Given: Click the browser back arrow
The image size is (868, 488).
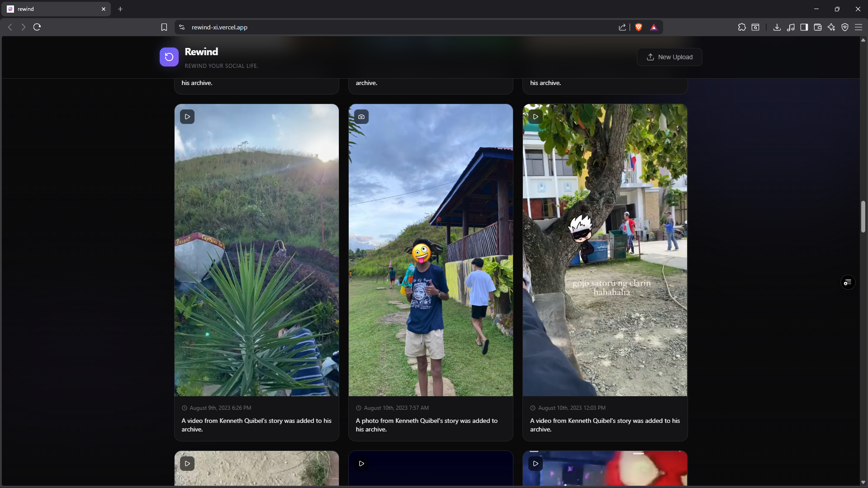Looking at the screenshot, I should (x=10, y=27).
